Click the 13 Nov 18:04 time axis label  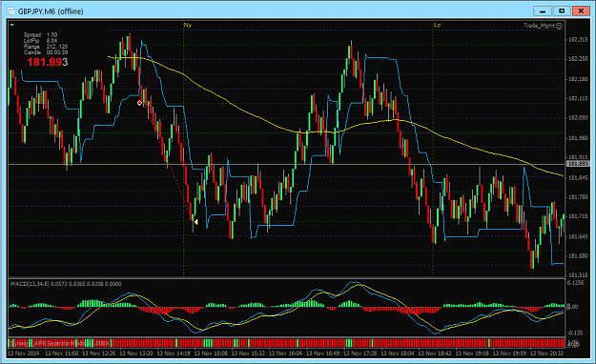point(398,353)
